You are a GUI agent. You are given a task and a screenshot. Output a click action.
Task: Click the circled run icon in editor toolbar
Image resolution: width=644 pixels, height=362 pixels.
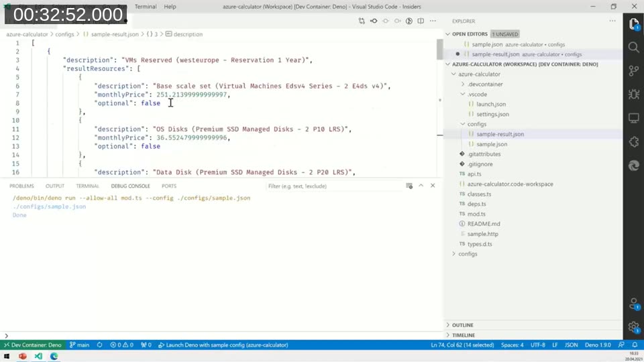click(409, 21)
